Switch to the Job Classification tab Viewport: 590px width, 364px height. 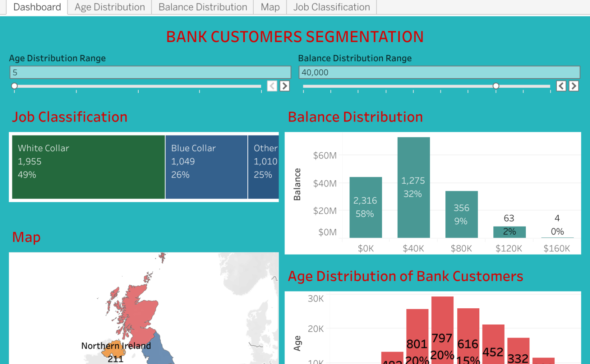click(331, 7)
